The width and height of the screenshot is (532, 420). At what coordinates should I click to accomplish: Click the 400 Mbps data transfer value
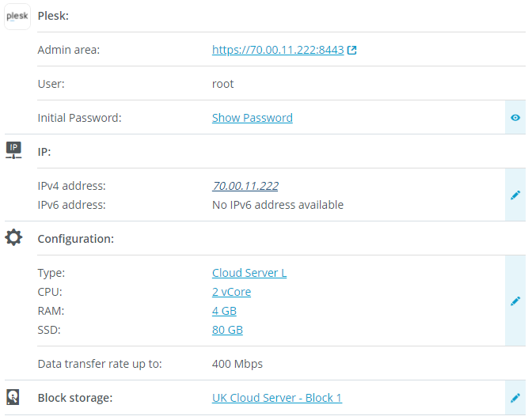(237, 364)
